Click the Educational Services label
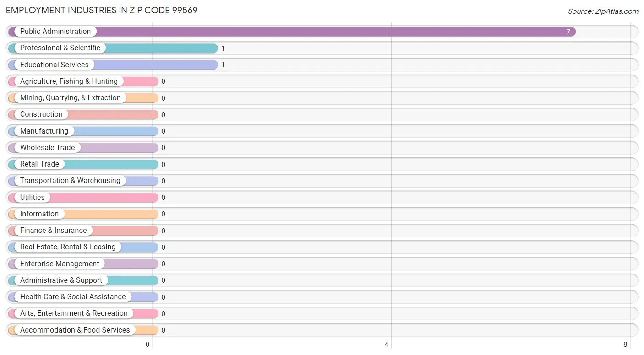The width and height of the screenshot is (644, 355). [55, 65]
